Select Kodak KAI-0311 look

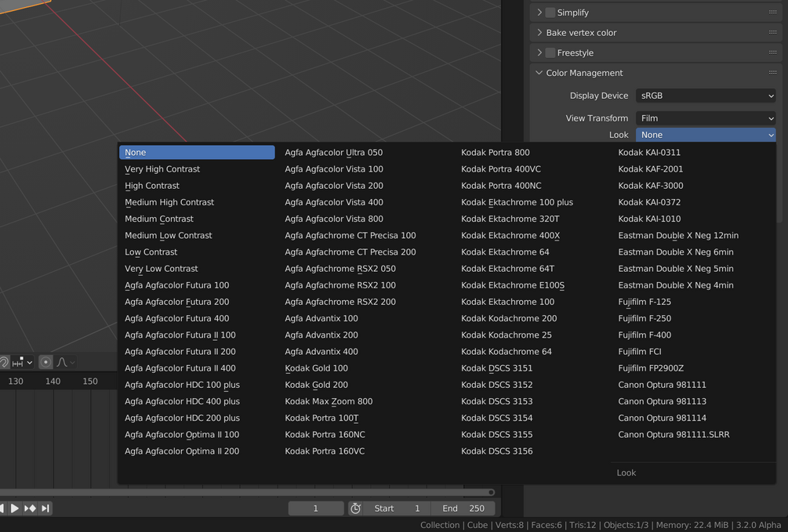[649, 152]
